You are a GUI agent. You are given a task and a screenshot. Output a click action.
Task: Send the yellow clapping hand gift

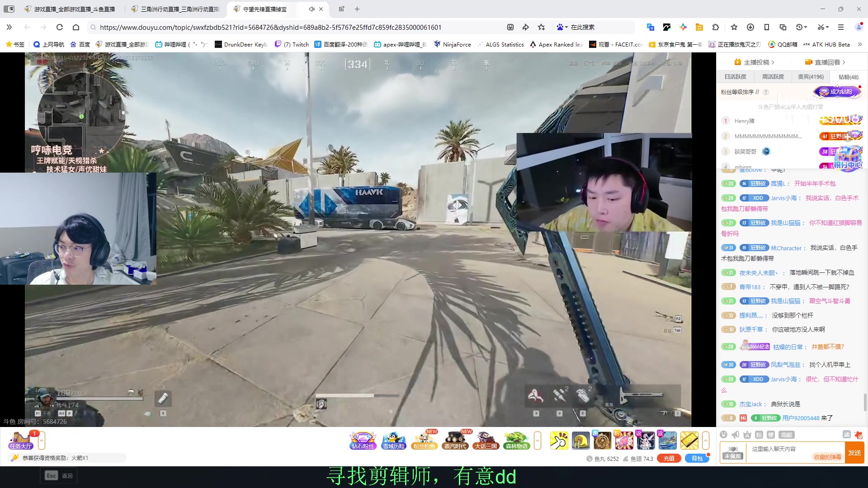pos(559,441)
